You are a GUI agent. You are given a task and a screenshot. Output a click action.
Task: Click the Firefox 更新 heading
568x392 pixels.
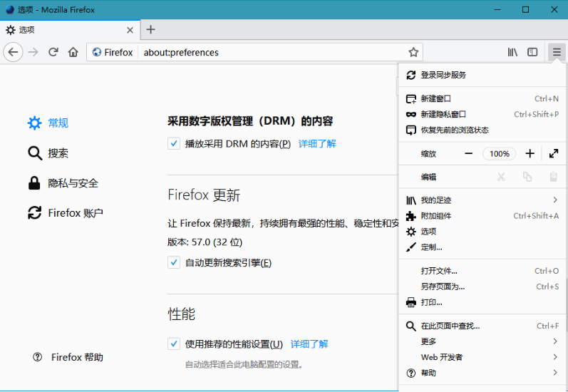click(204, 195)
